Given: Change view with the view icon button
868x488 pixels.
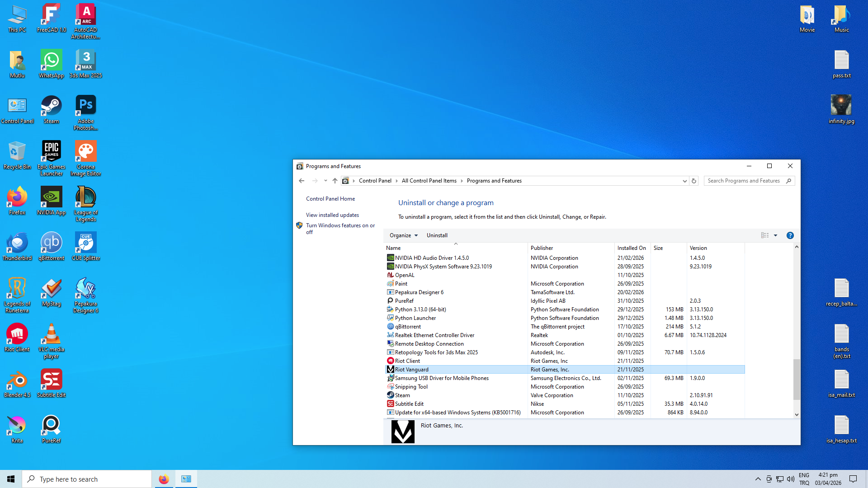Looking at the screenshot, I should (x=765, y=235).
